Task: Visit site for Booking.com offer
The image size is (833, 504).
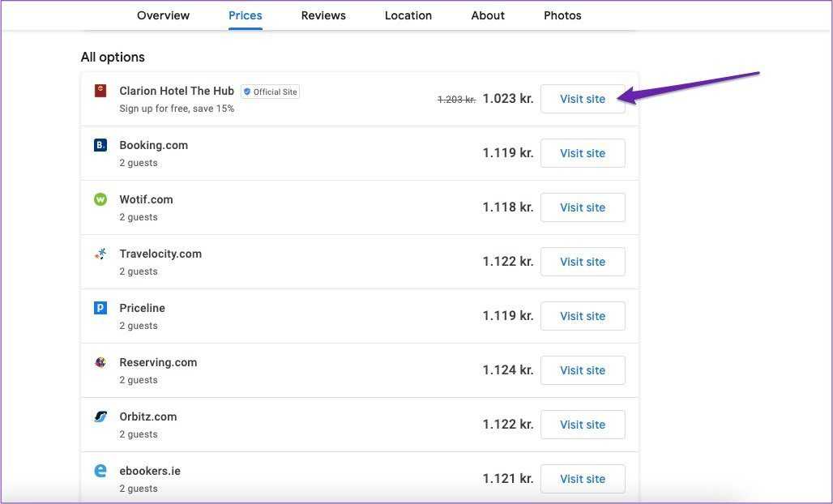Action: tap(583, 153)
